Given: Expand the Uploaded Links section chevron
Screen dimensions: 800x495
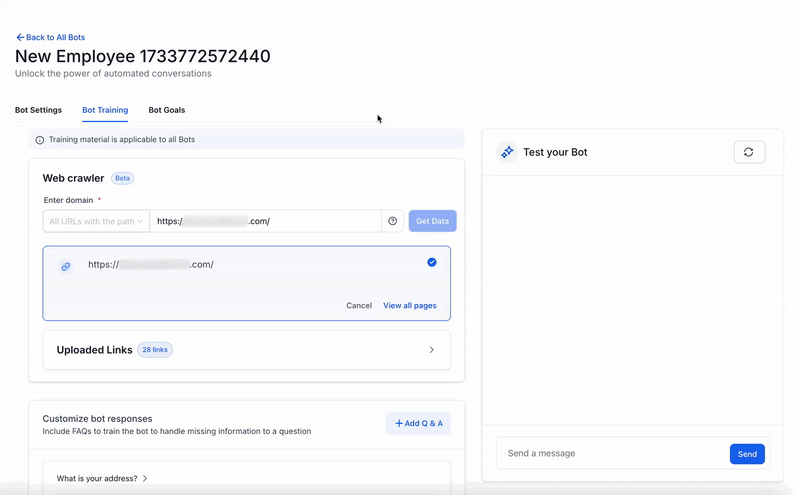Looking at the screenshot, I should click(x=432, y=350).
